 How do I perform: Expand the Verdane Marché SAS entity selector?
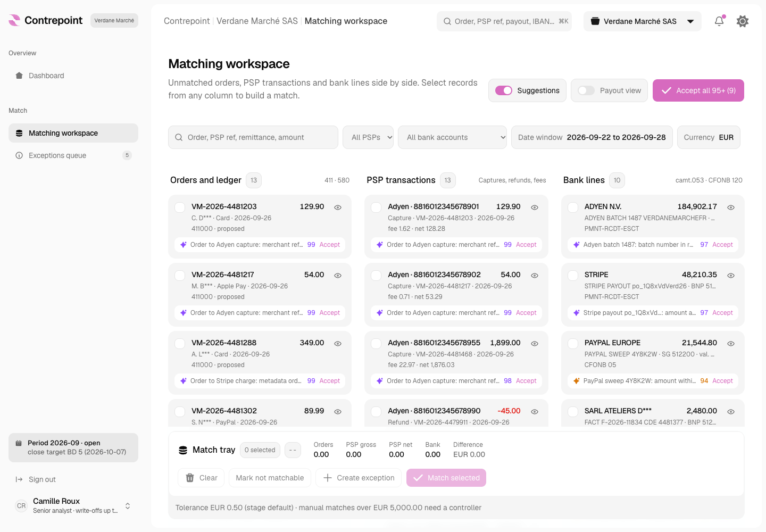point(643,21)
